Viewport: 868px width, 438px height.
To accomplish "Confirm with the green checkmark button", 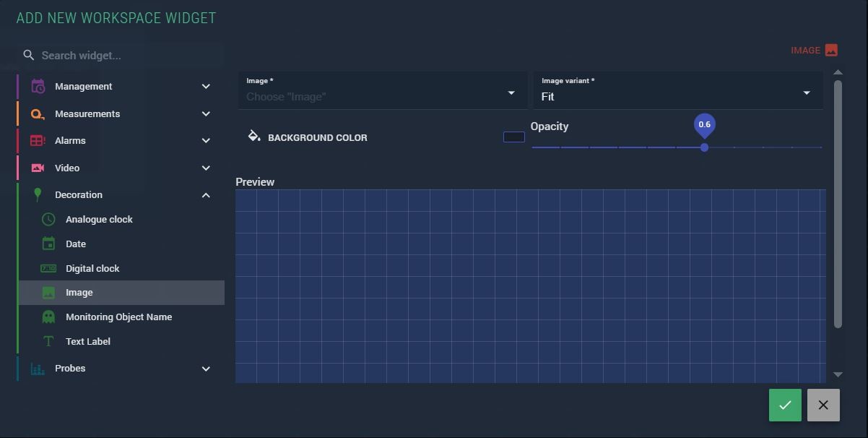I will (x=785, y=405).
